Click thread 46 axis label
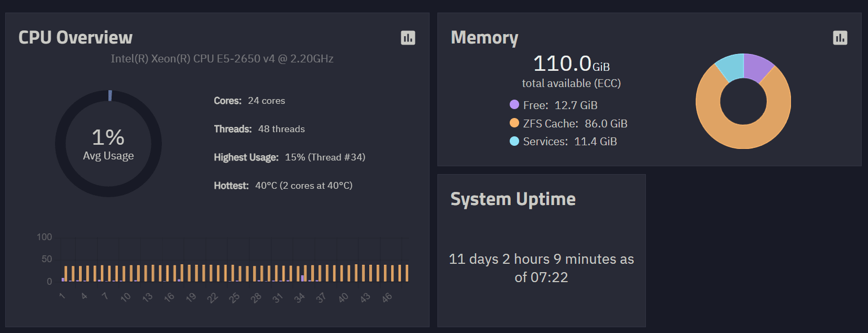This screenshot has height=333, width=868. [x=387, y=298]
